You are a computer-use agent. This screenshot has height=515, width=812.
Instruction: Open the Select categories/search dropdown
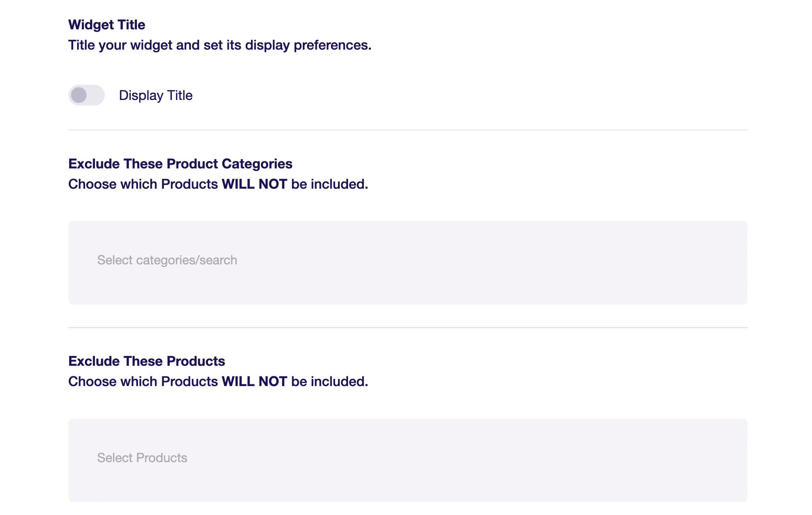(408, 263)
